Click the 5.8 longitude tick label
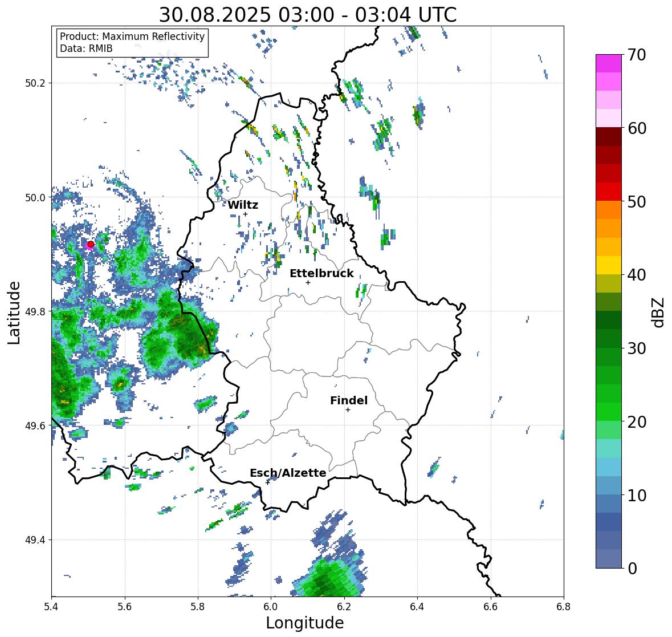The height and width of the screenshot is (637, 672). coord(198,607)
